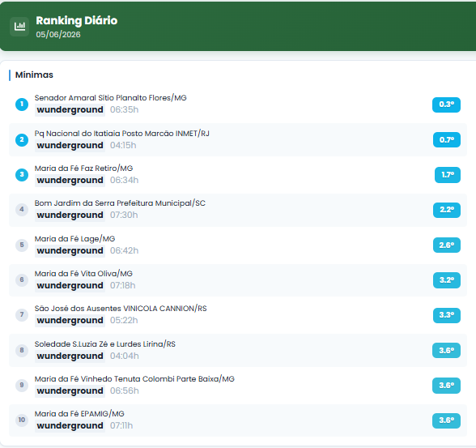Click the rank 2 circle badge
476x448 pixels.
22,139
